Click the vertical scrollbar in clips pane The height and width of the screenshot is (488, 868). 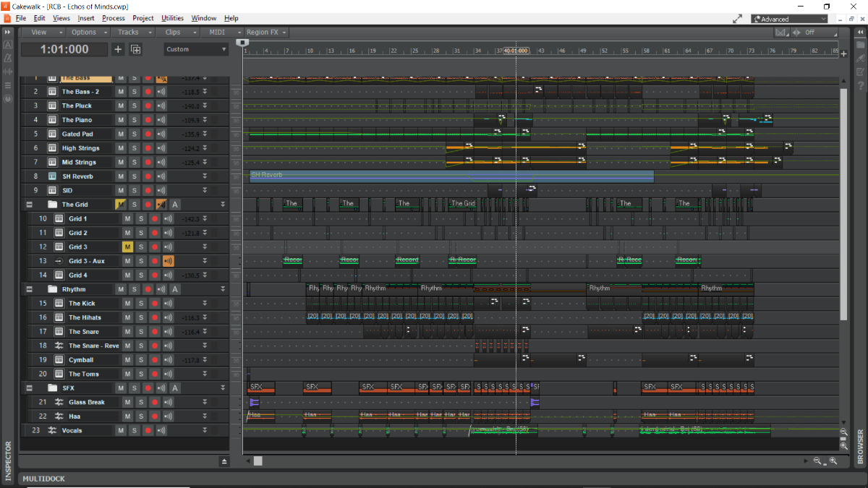click(x=843, y=205)
